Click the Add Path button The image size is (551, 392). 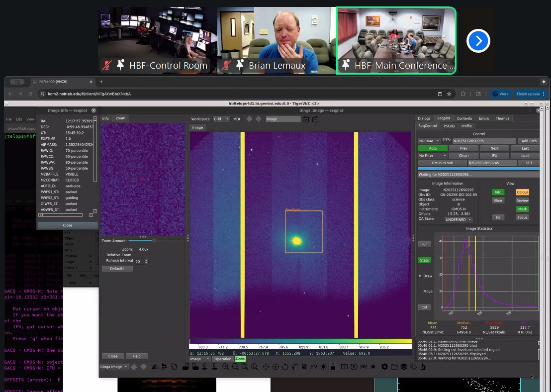point(529,141)
